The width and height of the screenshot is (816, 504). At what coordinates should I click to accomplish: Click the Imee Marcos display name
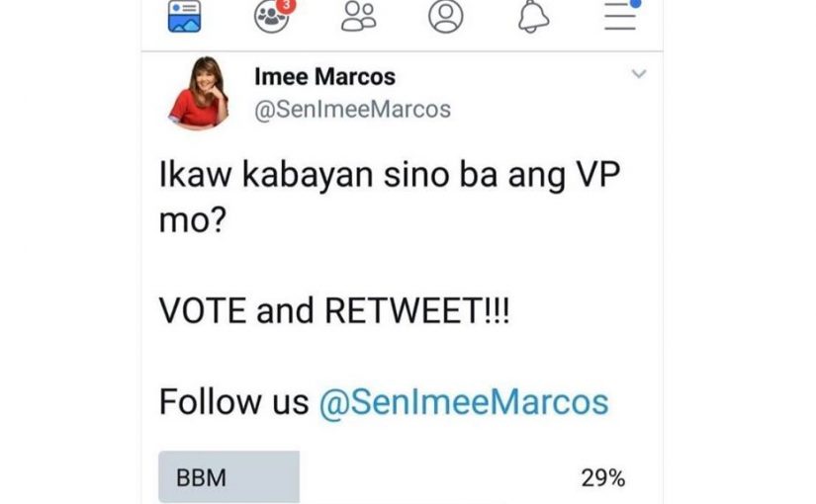[324, 77]
